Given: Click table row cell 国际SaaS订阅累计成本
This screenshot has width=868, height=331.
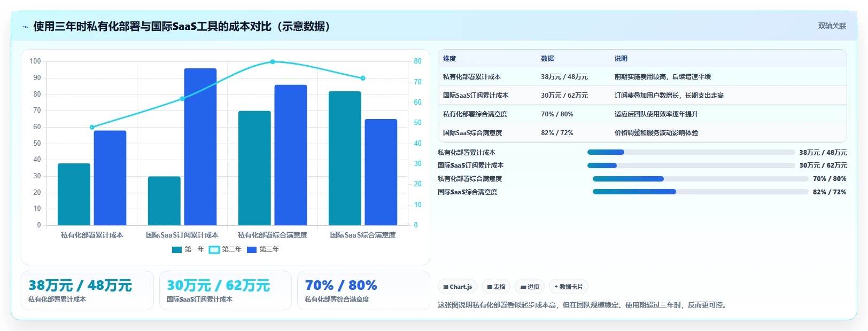Looking at the screenshot, I should point(476,96).
